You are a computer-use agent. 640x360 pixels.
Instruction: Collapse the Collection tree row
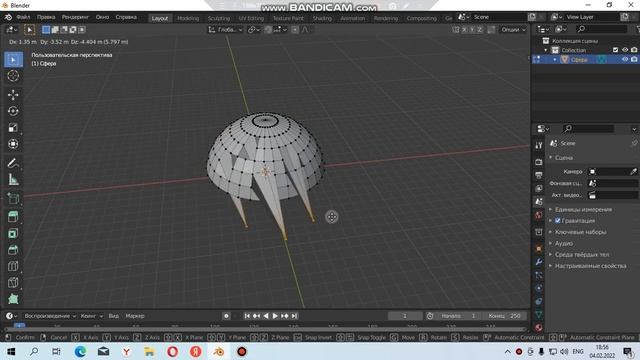pos(546,50)
